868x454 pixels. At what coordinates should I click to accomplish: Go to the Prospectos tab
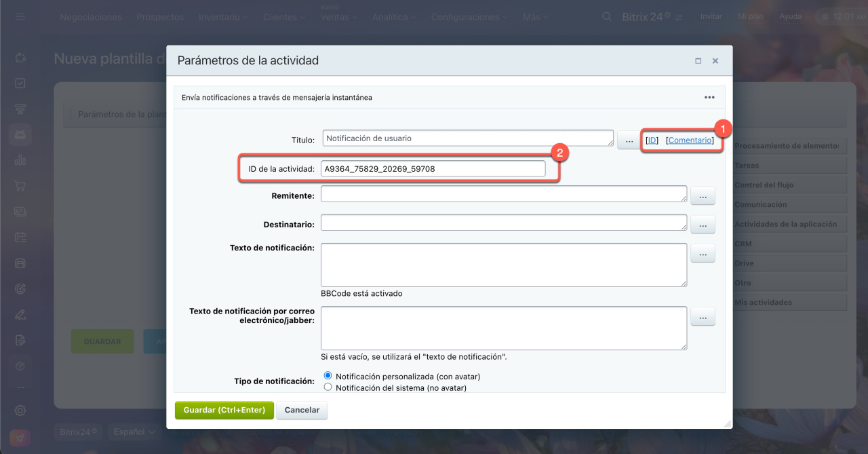(x=160, y=17)
